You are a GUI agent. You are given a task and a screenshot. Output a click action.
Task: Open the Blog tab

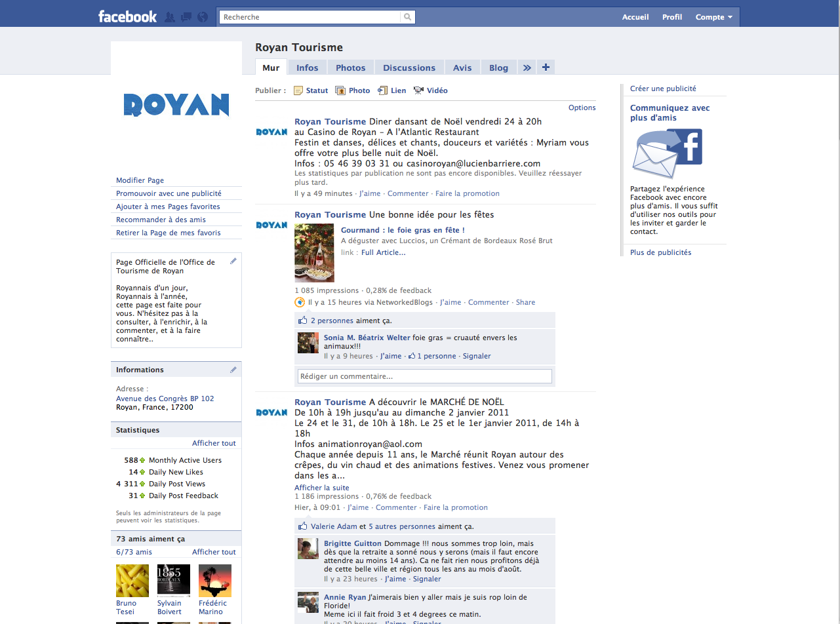(x=498, y=68)
